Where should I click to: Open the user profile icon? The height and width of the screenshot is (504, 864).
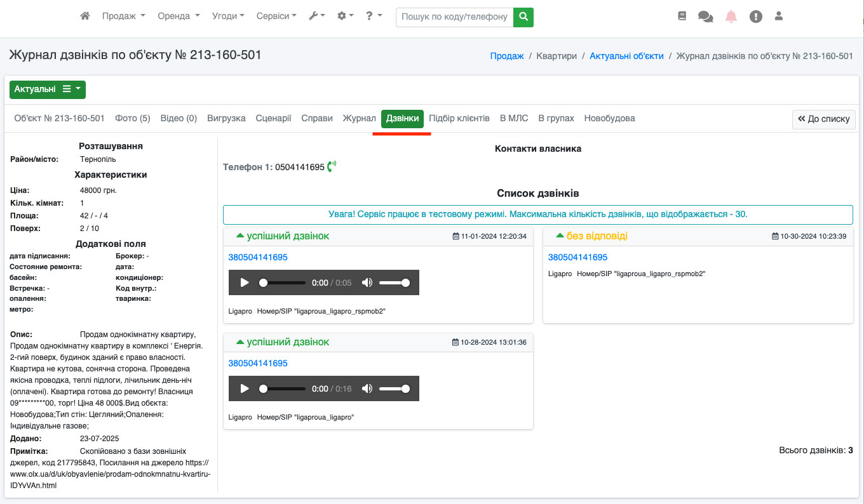click(779, 17)
